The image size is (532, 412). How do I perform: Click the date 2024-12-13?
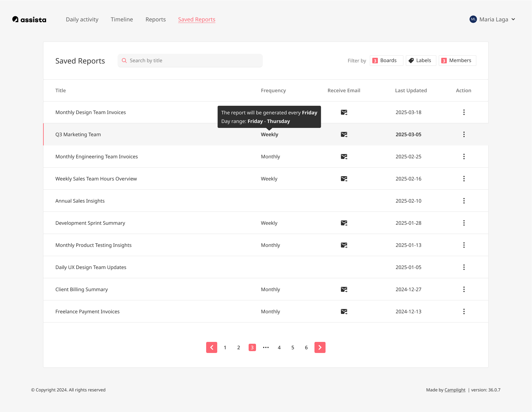click(409, 311)
